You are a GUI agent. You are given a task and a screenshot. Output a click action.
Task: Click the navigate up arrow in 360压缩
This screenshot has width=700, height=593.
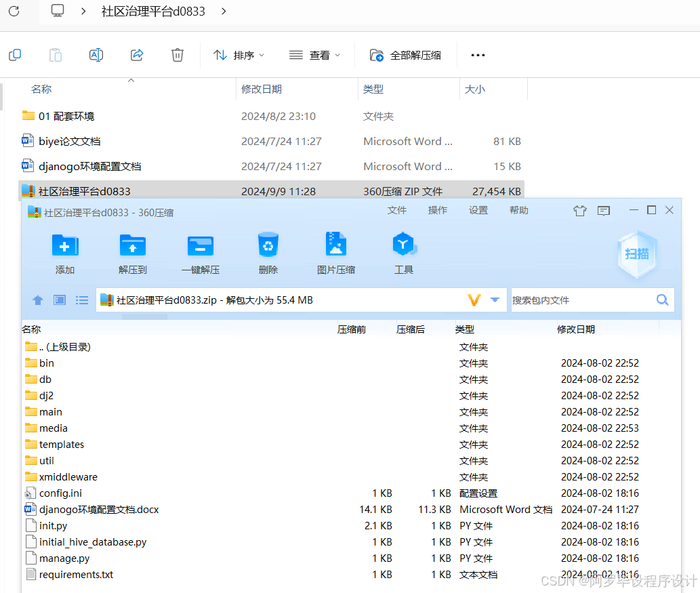37,300
